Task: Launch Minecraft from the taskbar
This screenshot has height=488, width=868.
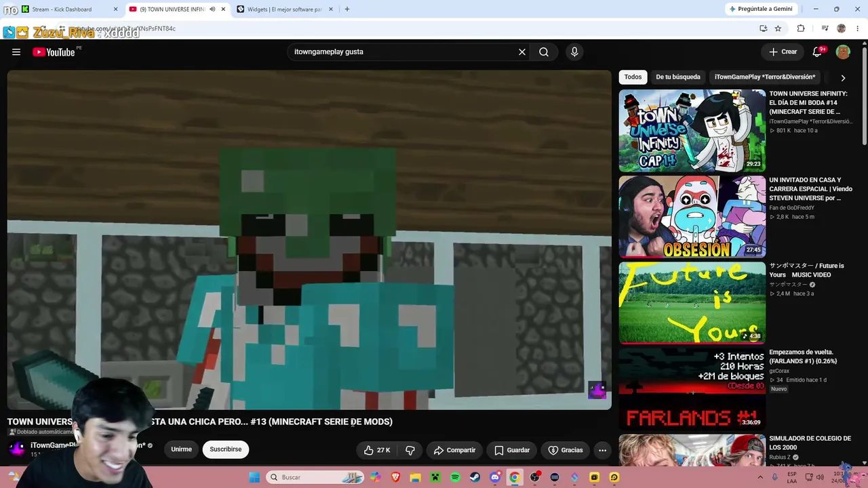Action: [x=435, y=477]
